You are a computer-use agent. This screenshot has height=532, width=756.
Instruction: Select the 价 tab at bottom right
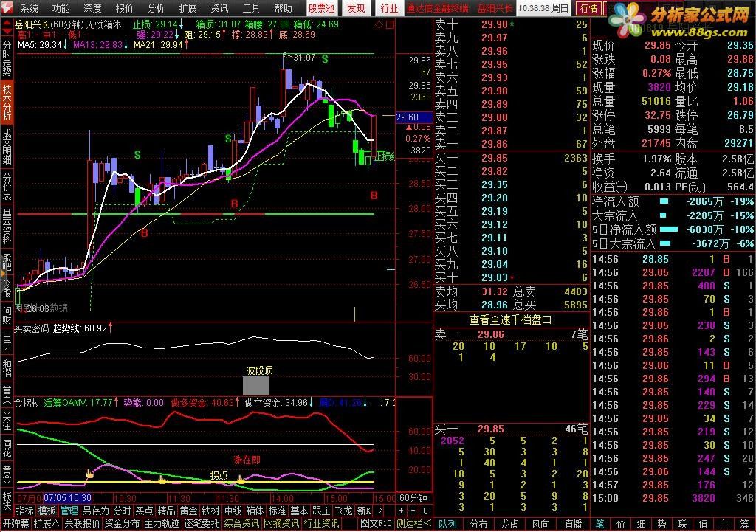coord(621,524)
